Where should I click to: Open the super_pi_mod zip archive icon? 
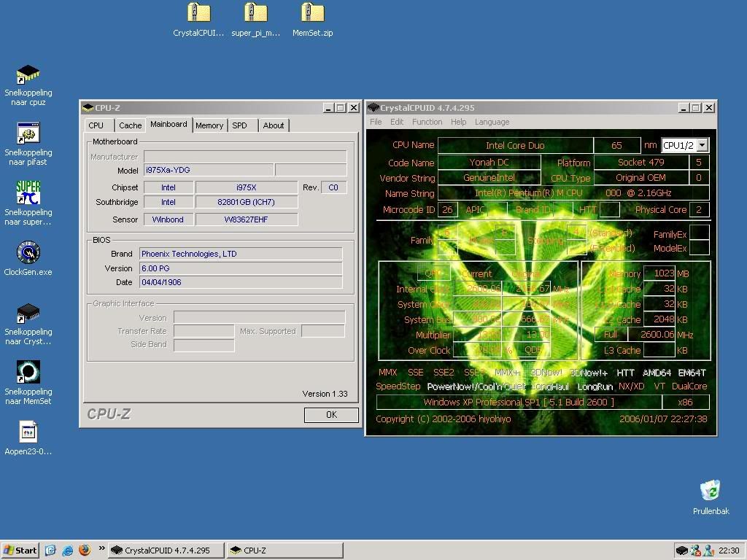(x=255, y=13)
